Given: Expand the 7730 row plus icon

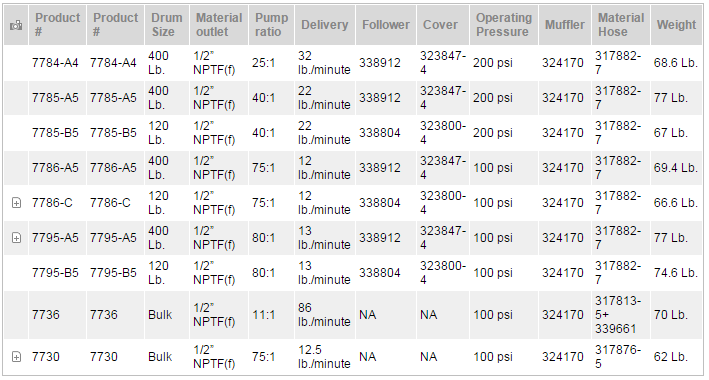Looking at the screenshot, I should pyautogui.click(x=16, y=357).
